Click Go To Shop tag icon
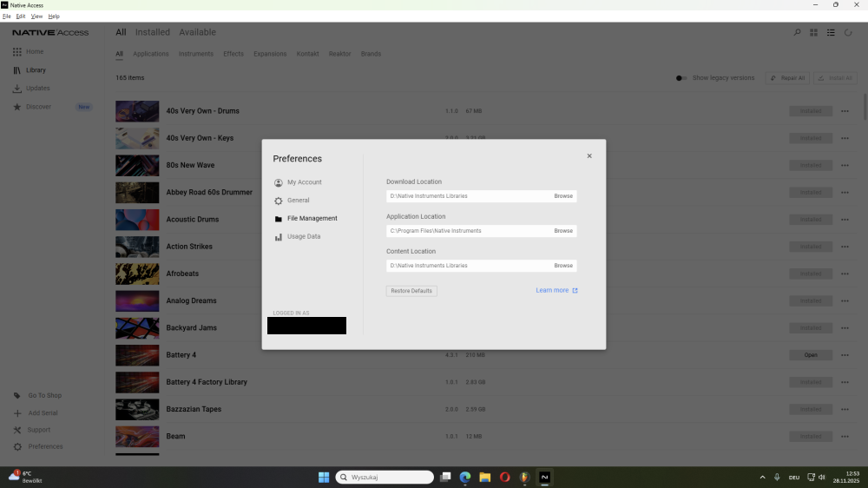 pos(17,395)
